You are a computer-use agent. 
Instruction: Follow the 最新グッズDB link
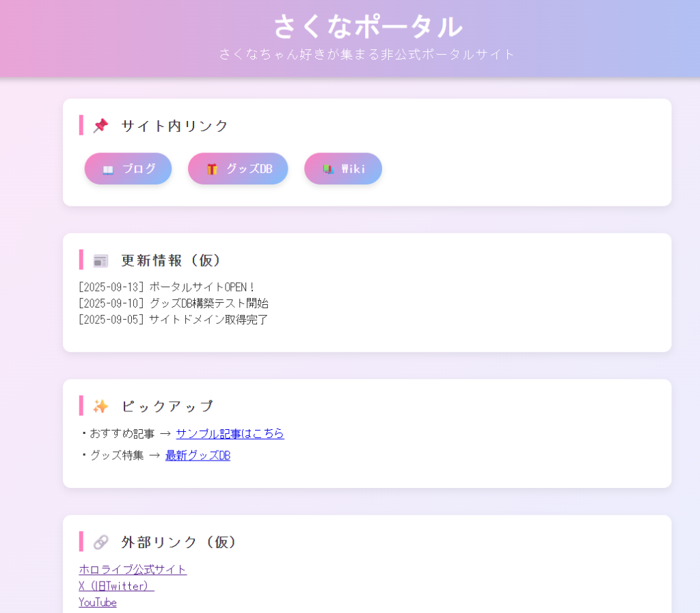[x=198, y=455]
